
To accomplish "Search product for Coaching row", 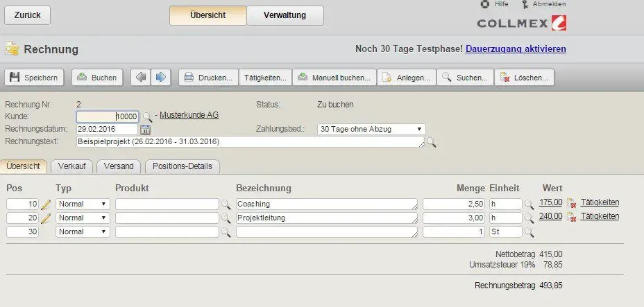I will (226, 204).
